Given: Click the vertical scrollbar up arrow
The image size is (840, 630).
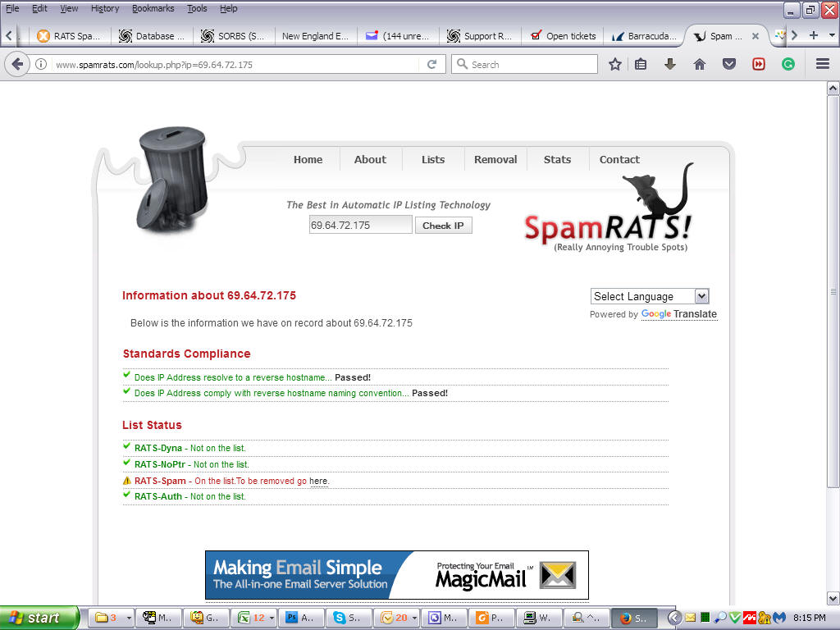Looking at the screenshot, I should (833, 88).
